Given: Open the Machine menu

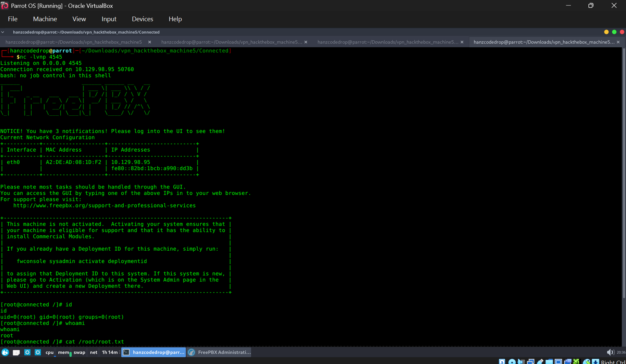Looking at the screenshot, I should point(45,19).
